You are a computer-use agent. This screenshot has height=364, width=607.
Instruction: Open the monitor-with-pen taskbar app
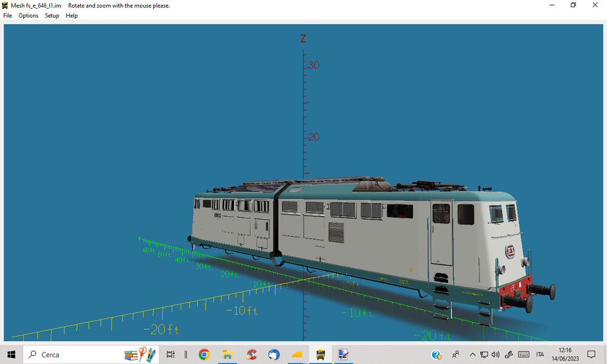point(343,354)
